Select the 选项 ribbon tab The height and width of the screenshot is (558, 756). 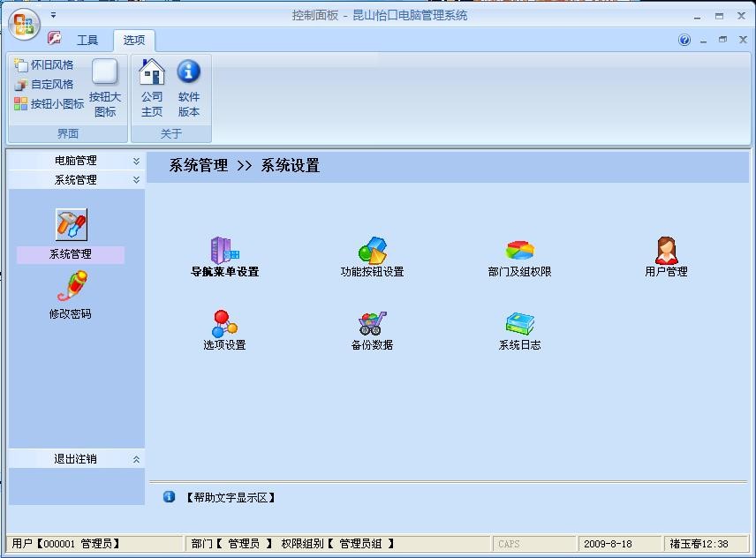(134, 40)
